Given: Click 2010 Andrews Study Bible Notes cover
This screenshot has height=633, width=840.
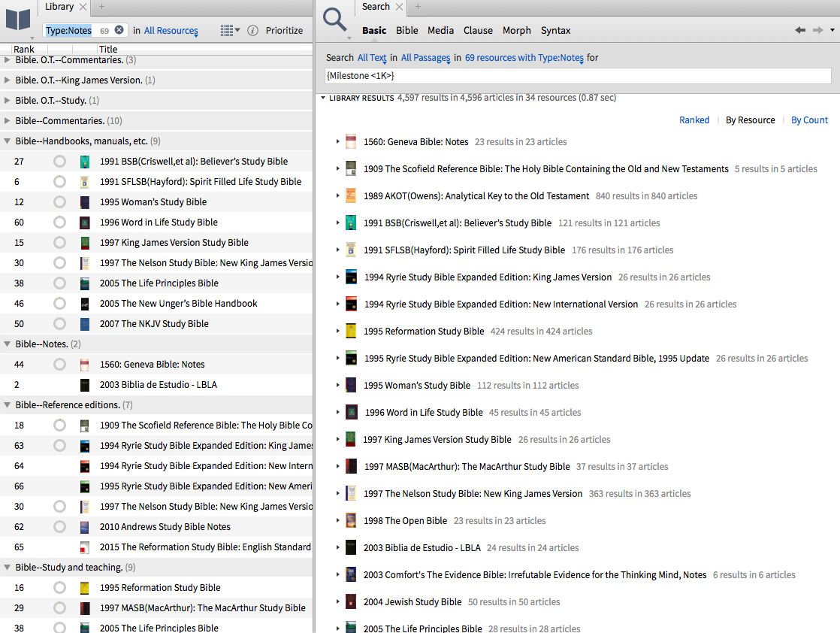Looking at the screenshot, I should [85, 527].
